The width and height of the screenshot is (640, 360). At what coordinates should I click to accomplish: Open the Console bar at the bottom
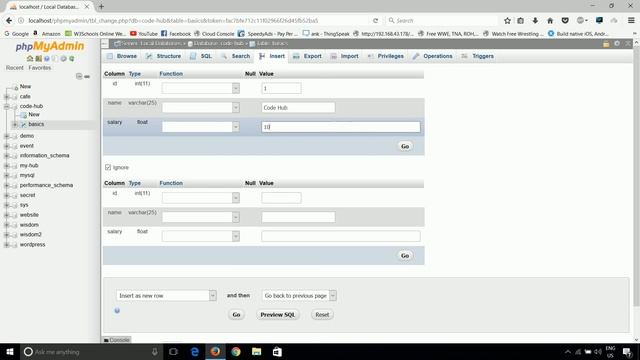pos(117,340)
